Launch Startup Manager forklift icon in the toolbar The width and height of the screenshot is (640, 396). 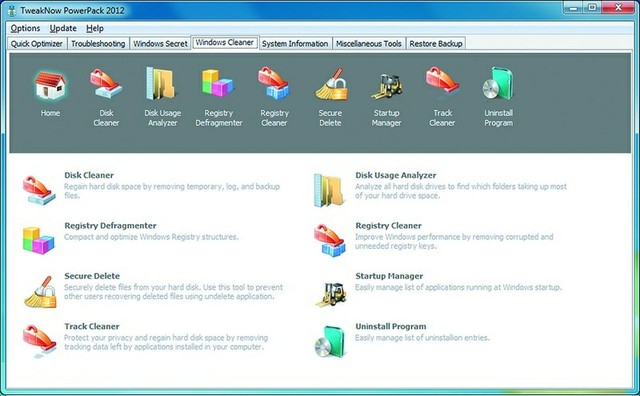click(x=386, y=98)
